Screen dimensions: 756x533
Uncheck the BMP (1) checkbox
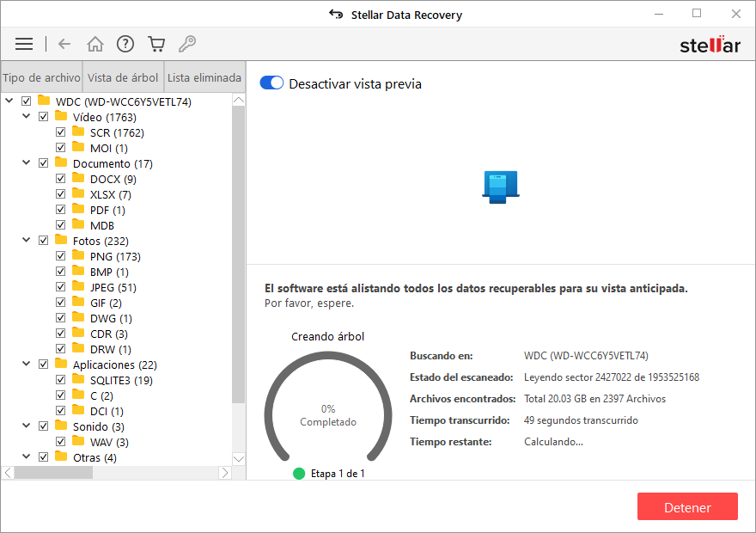pos(60,272)
